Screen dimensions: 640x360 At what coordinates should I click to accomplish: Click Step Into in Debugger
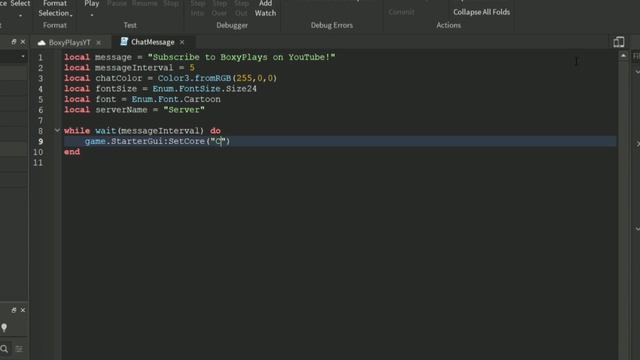[x=198, y=8]
